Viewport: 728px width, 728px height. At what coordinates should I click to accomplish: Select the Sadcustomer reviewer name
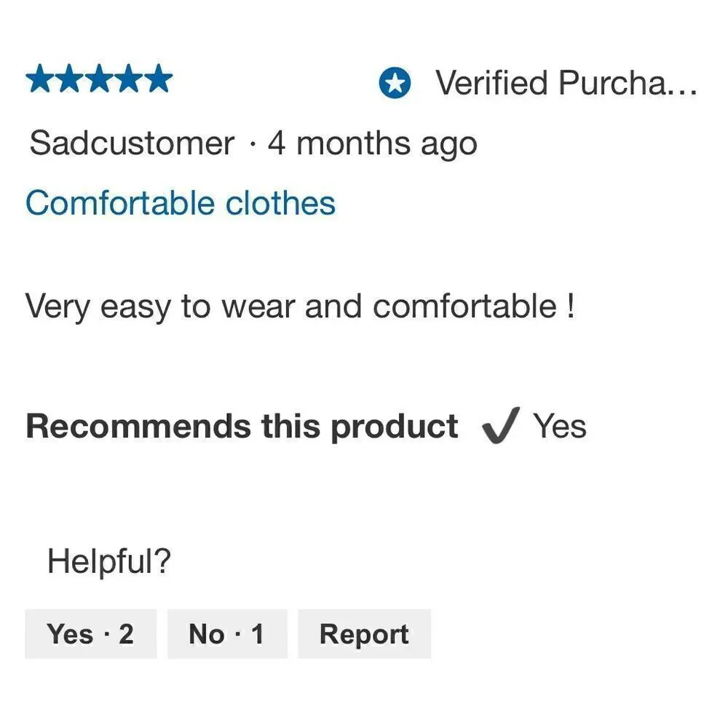[132, 143]
